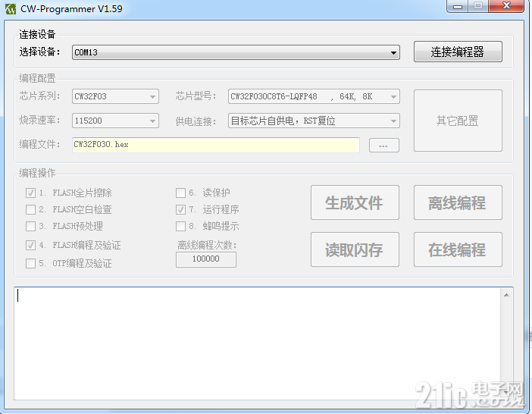Maximize the CW-Programmer window
The height and width of the screenshot is (414, 532).
click(x=478, y=6)
